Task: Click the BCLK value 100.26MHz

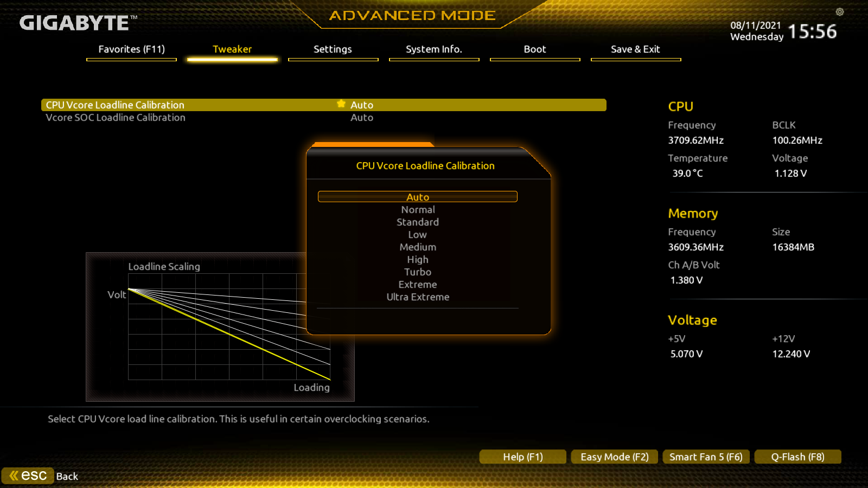Action: pyautogui.click(x=797, y=140)
